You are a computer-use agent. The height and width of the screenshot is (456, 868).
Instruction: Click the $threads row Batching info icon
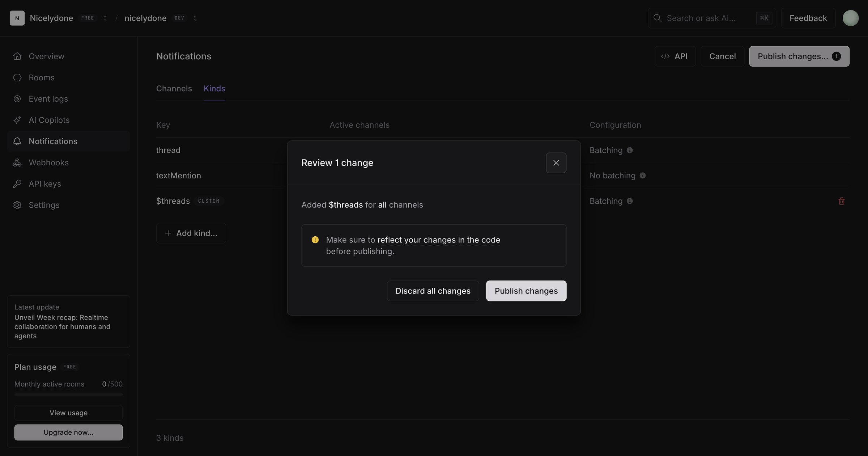pyautogui.click(x=630, y=201)
